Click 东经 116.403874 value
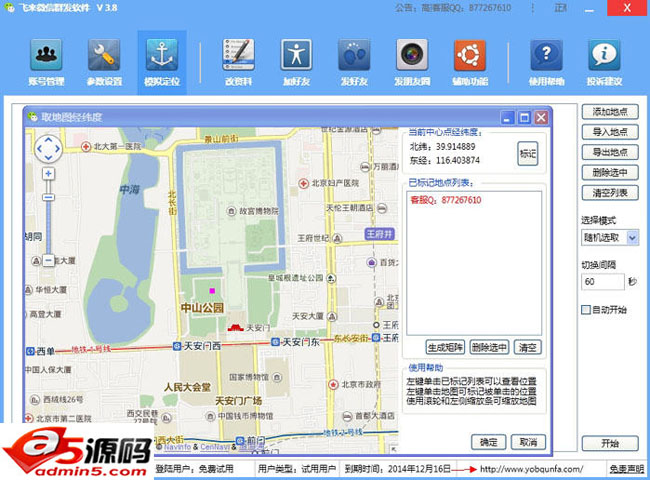 pyautogui.click(x=457, y=160)
